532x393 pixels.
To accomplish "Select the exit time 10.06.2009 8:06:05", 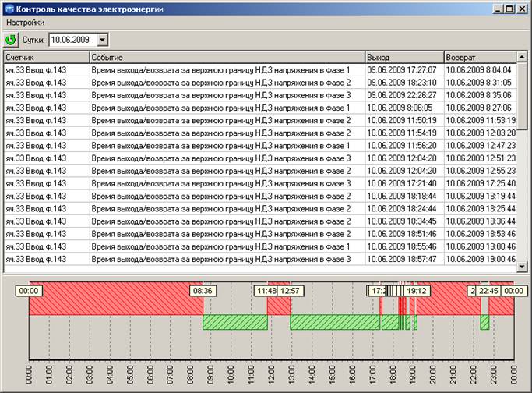I will (x=400, y=108).
